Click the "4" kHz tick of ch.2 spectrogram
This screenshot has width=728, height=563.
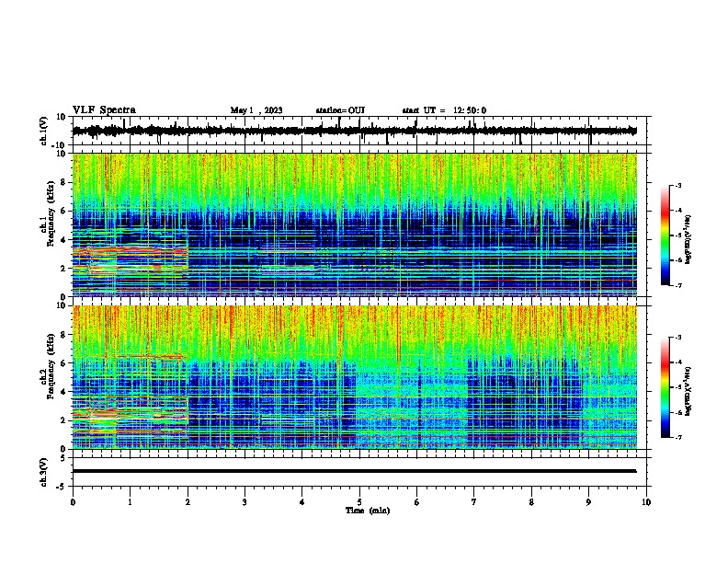pos(63,393)
